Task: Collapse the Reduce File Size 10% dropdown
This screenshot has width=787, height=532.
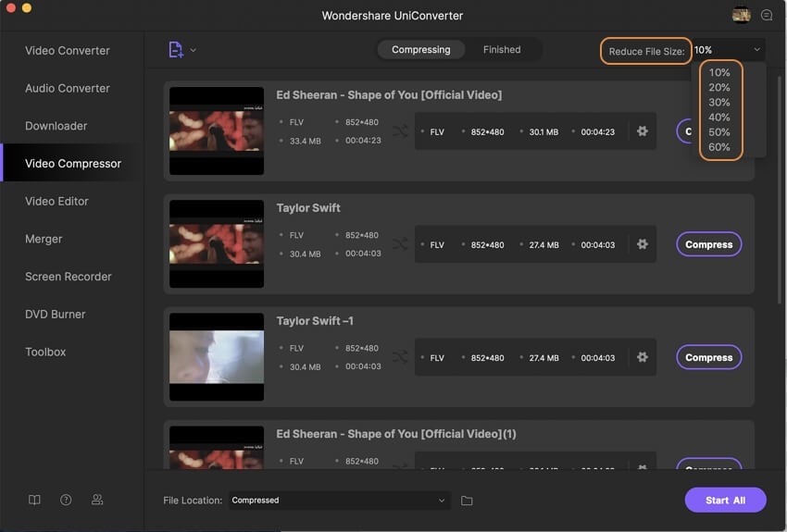Action: coord(729,50)
